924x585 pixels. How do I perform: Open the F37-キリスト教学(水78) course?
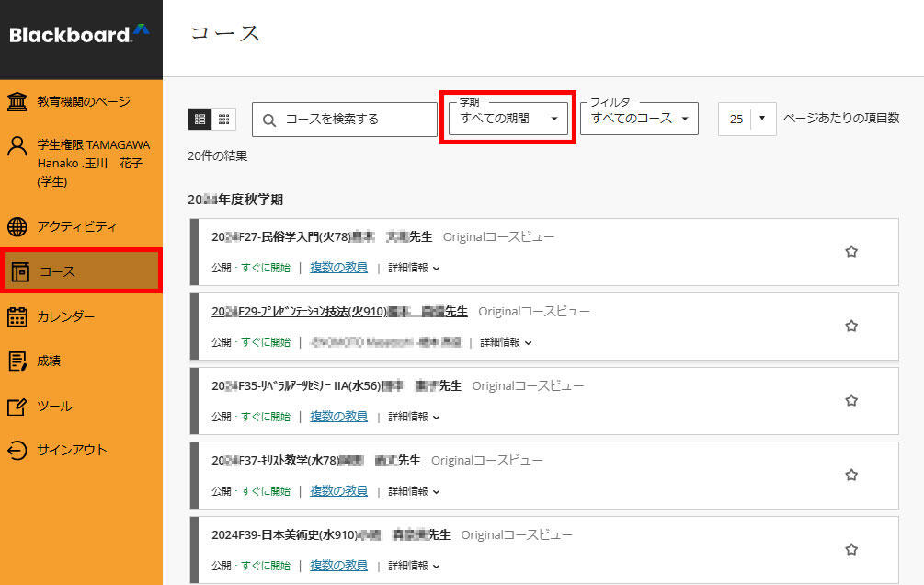coord(316,460)
